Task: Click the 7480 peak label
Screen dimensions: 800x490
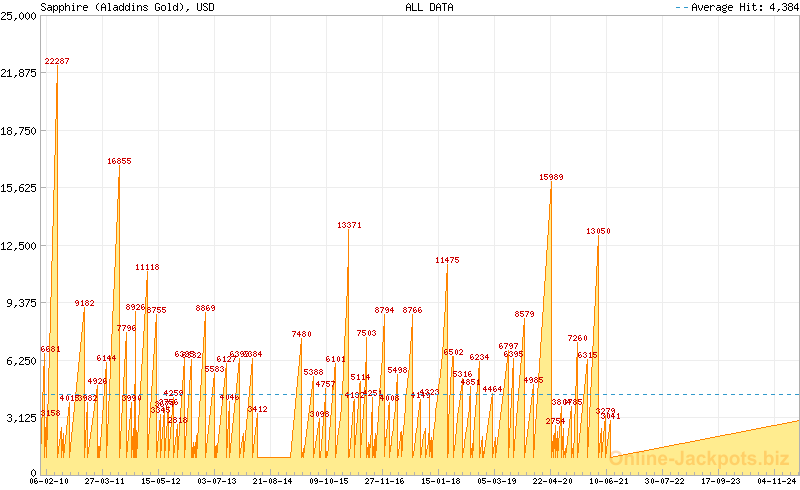Action: 302,334
